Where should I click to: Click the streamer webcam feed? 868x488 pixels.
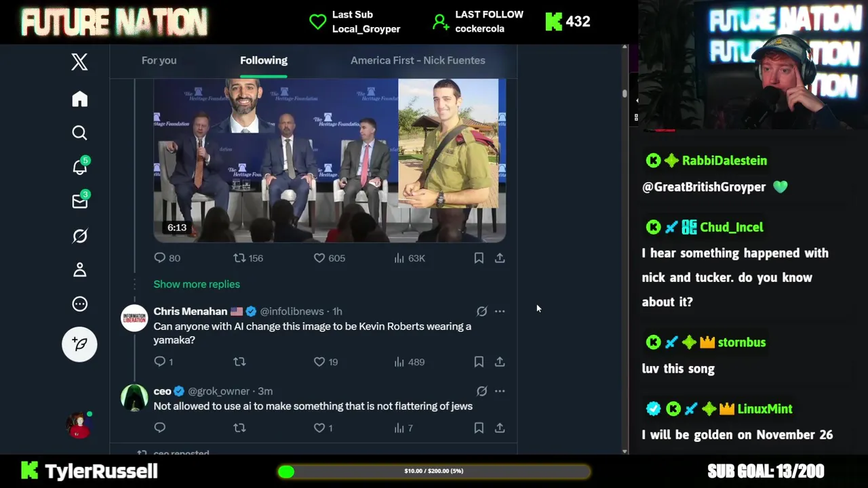tap(753, 64)
